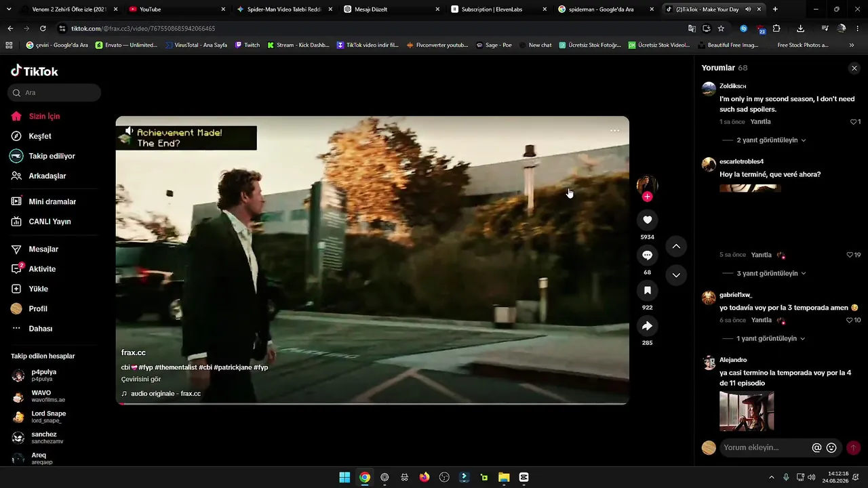Open File Explorer from the taskbar
The height and width of the screenshot is (488, 868).
click(504, 477)
